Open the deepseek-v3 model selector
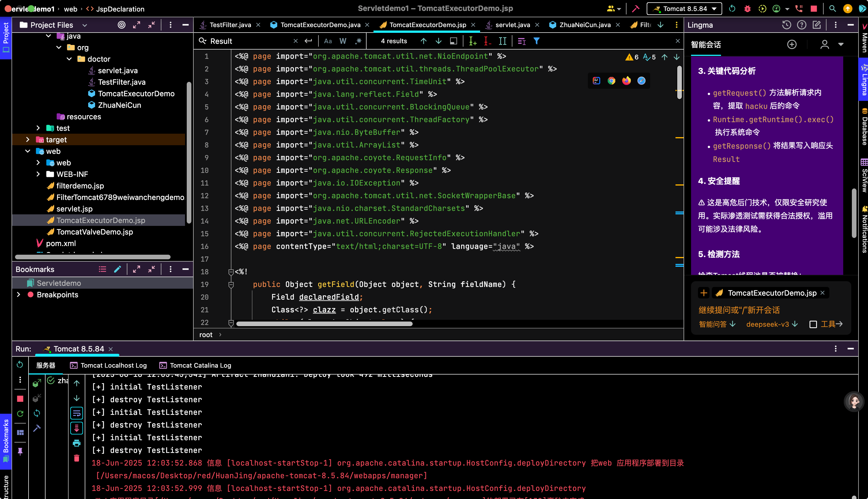 tap(772, 324)
